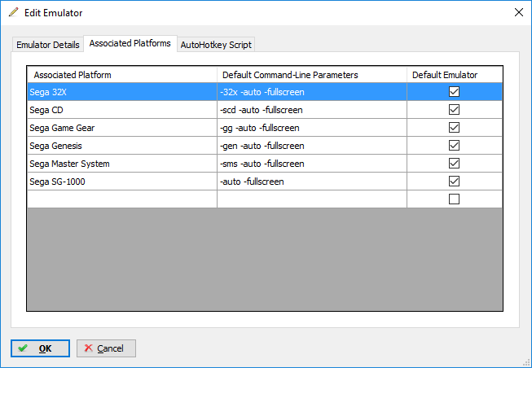This screenshot has height=407, width=532.
Task: Click the resize grip at dialog corner
Action: [x=526, y=362]
